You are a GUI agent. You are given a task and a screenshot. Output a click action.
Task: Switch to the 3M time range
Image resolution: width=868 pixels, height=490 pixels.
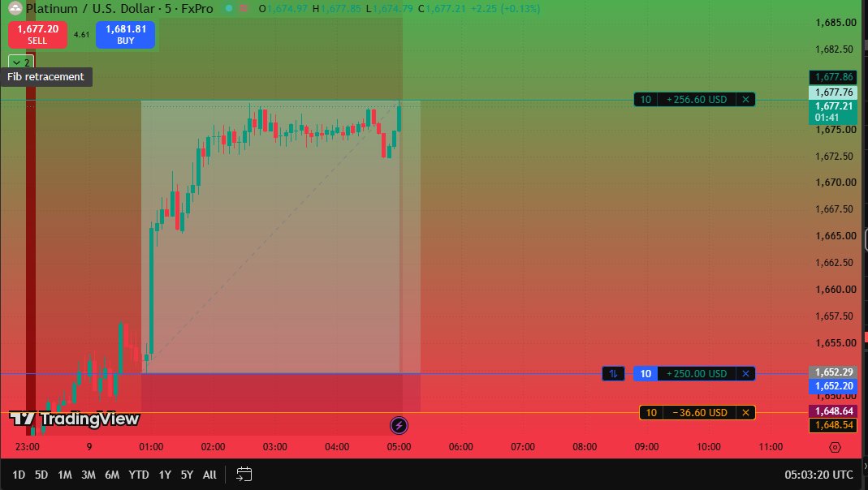89,475
